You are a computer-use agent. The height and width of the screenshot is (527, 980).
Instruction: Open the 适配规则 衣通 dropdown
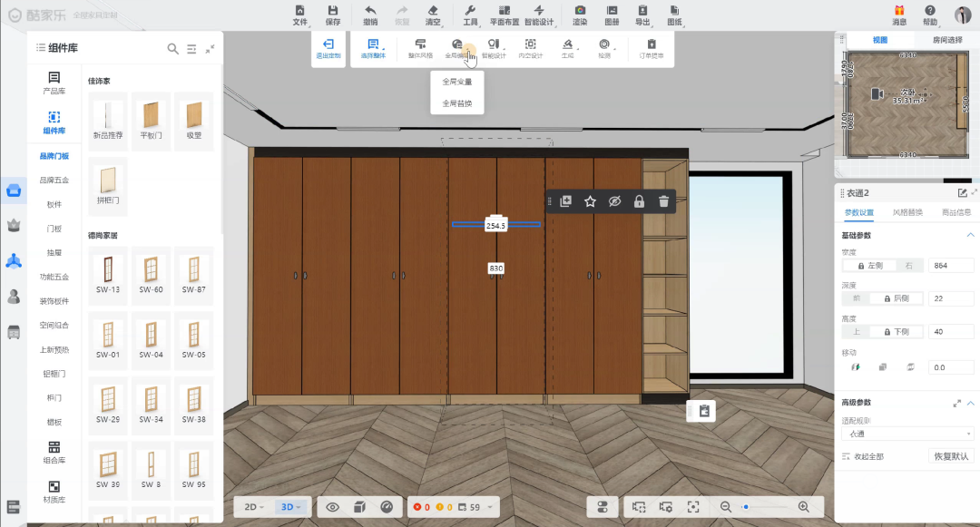click(906, 434)
